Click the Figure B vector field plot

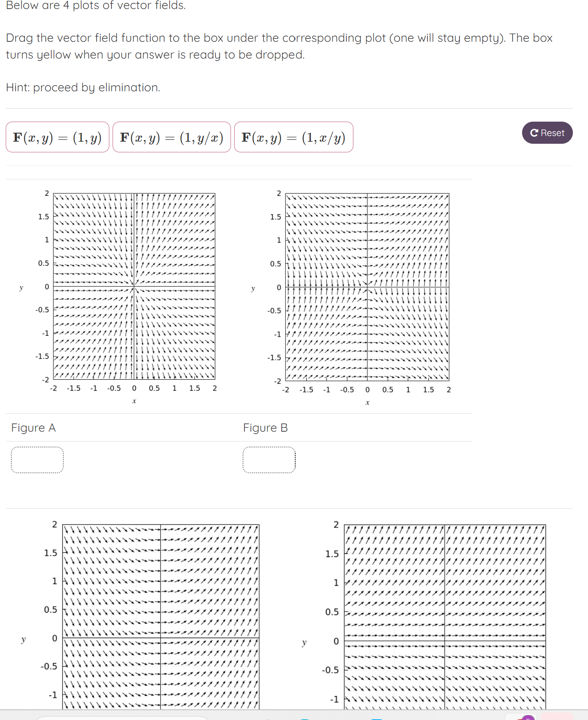tap(367, 287)
